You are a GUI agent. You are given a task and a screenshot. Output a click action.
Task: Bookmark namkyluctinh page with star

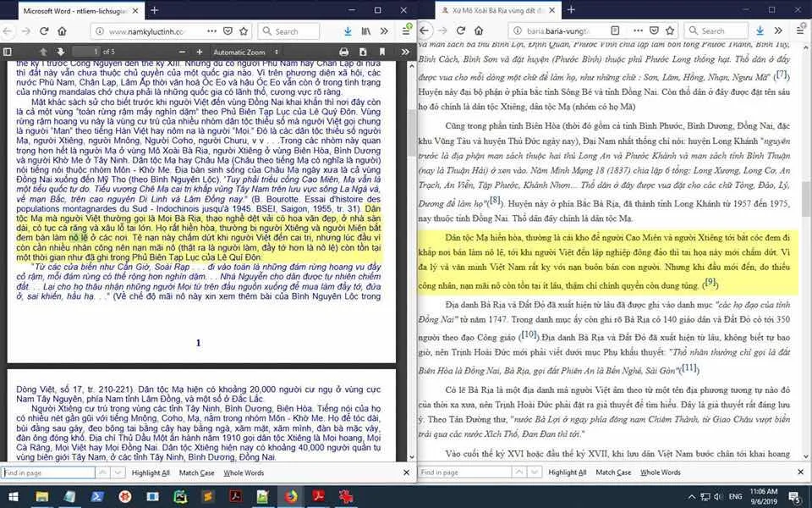click(x=244, y=31)
